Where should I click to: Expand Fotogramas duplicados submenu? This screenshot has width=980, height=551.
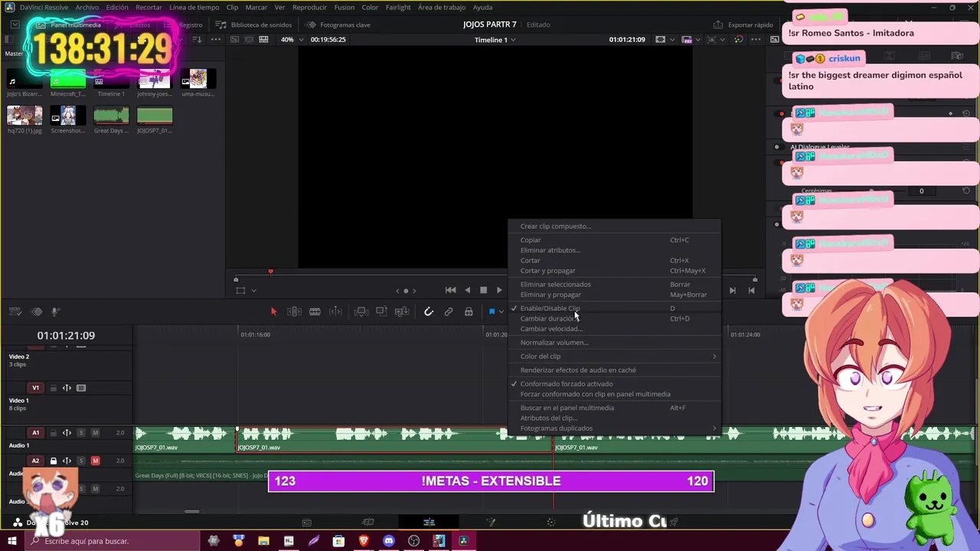click(x=614, y=428)
